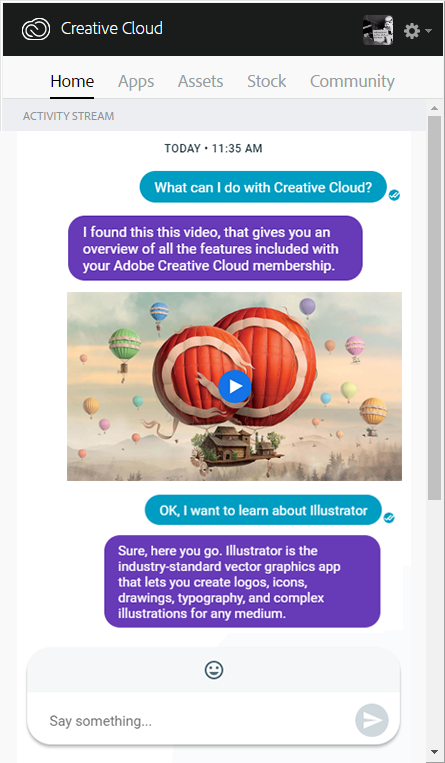The width and height of the screenshot is (445, 763).
Task: Click the 'What can I do with Creative Cloud?' message
Action: click(x=263, y=187)
